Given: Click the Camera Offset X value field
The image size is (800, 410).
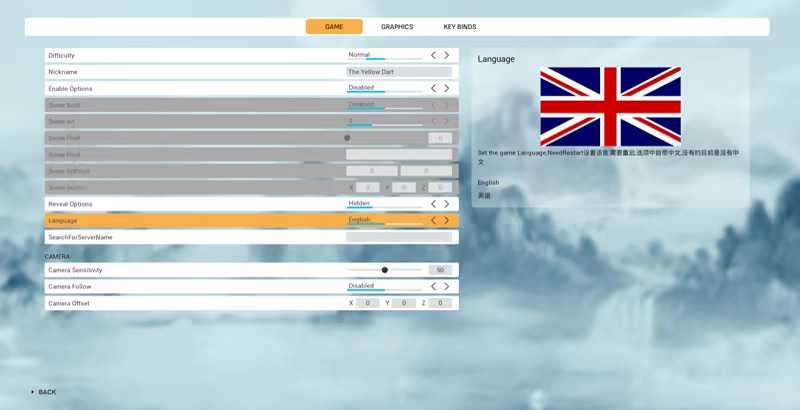Looking at the screenshot, I should 368,303.
